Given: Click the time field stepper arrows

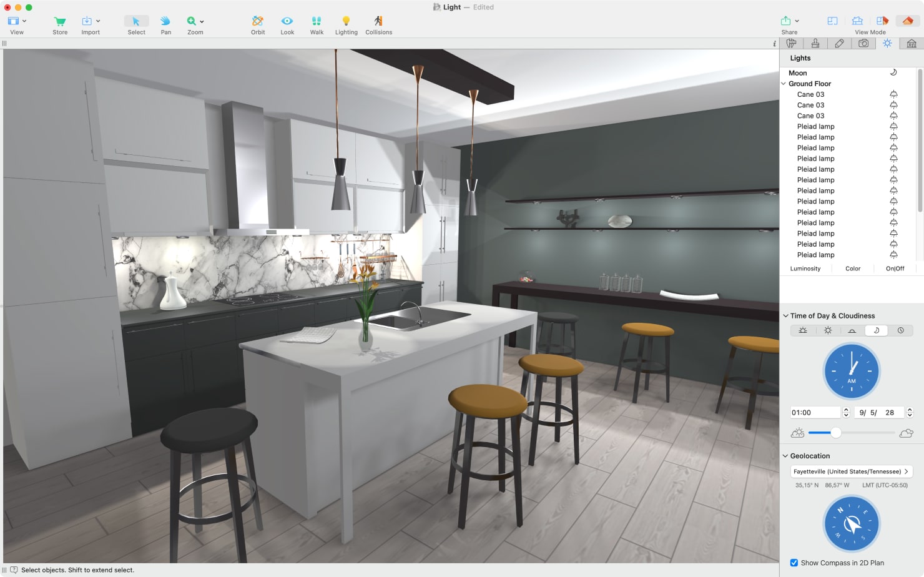Looking at the screenshot, I should (x=846, y=412).
